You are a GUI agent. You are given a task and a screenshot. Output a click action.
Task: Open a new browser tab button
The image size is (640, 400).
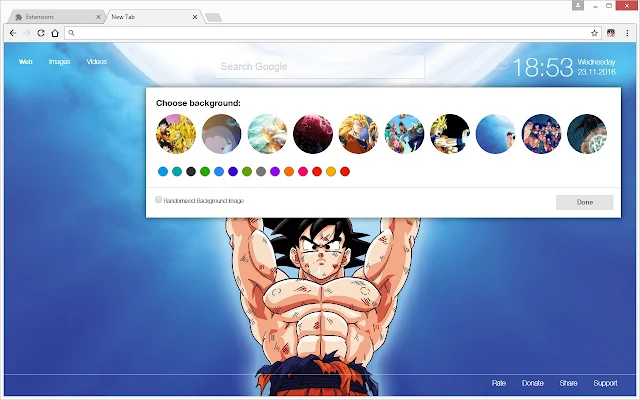pos(213,17)
